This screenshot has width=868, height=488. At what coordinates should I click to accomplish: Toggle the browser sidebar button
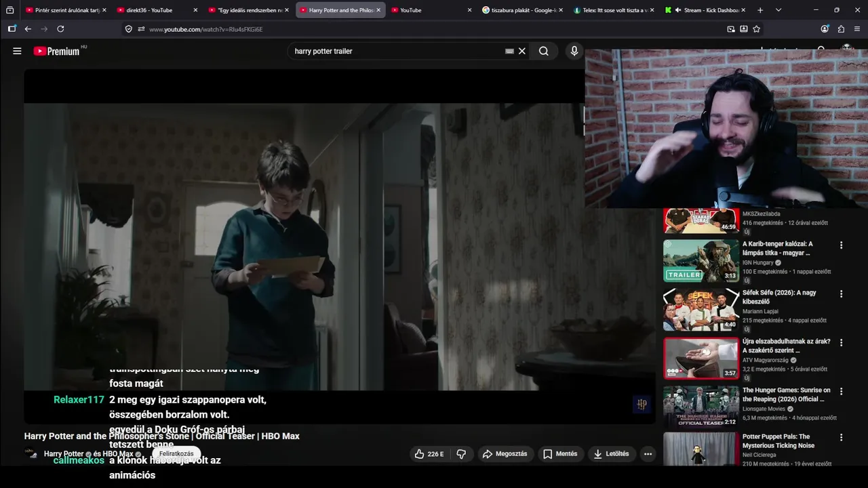tap(12, 29)
